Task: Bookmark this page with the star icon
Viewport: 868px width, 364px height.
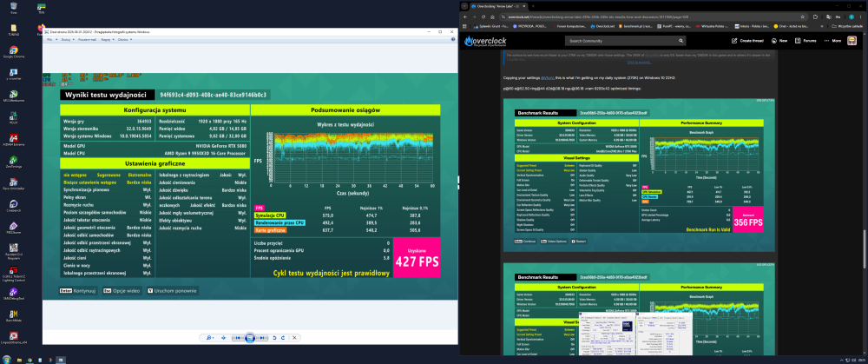Action: [x=801, y=17]
